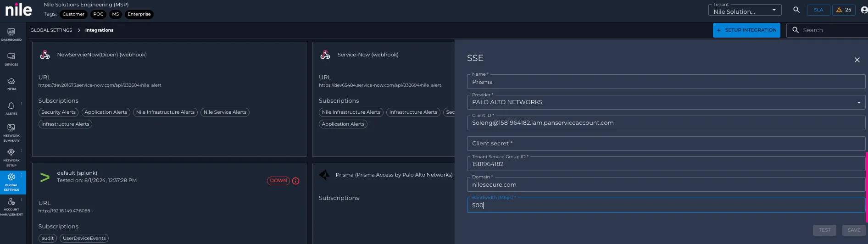Click the Service-Now webhook icon
Viewport: 868px width, 244px height.
coord(325,55)
